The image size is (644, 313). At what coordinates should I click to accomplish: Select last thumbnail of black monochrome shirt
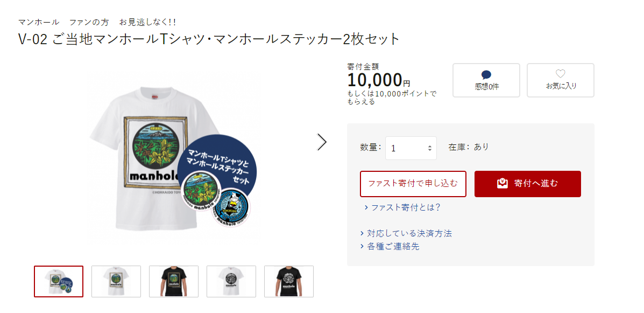[289, 281]
